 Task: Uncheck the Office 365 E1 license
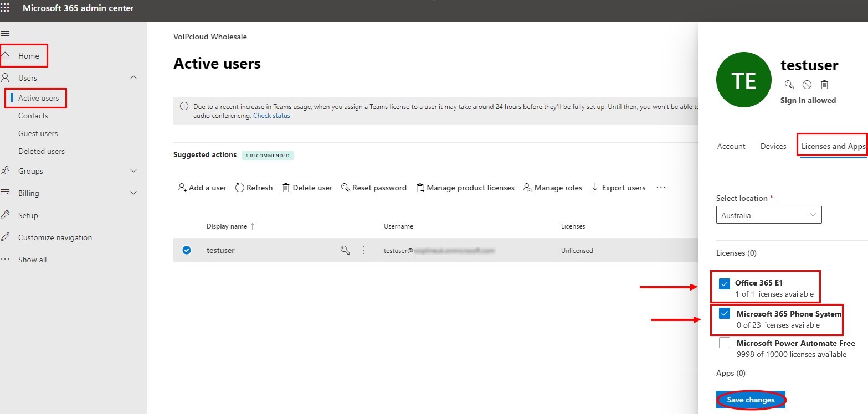point(724,283)
